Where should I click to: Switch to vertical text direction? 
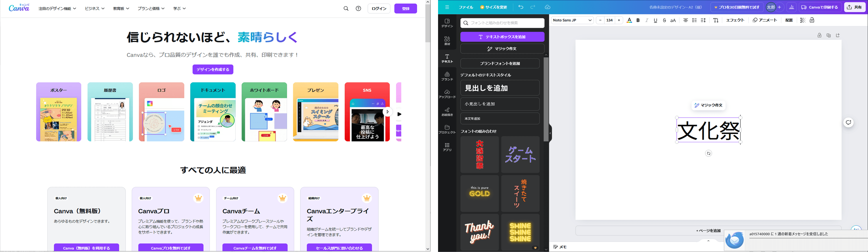[716, 20]
